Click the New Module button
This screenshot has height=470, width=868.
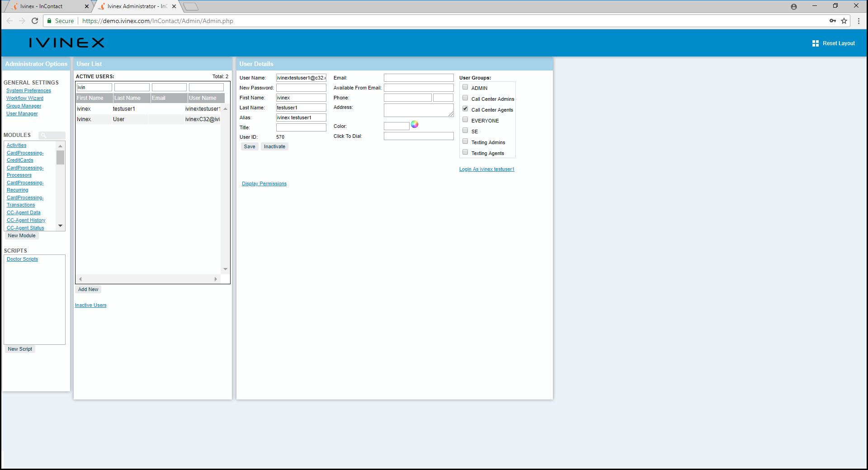[22, 235]
